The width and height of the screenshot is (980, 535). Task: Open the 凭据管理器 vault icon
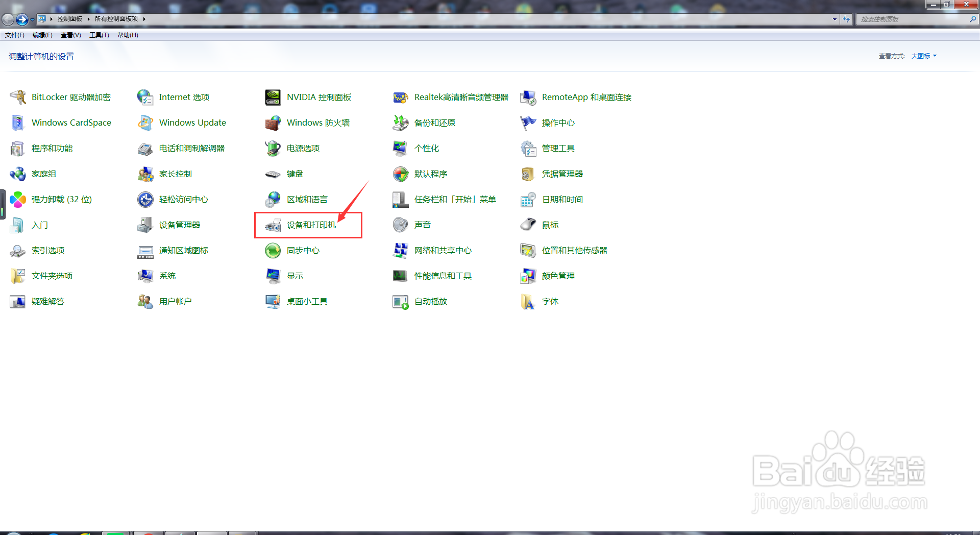[528, 174]
